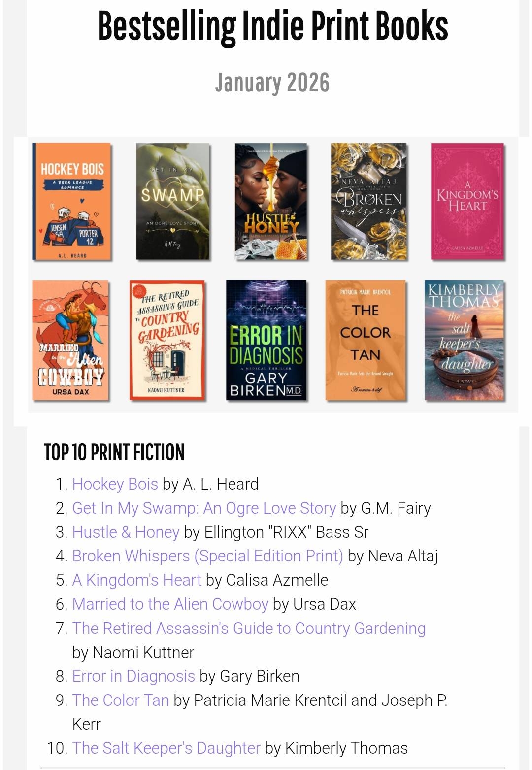Click the Retired Assassin's Guide cover
Image resolution: width=532 pixels, height=770 pixels.
167,340
